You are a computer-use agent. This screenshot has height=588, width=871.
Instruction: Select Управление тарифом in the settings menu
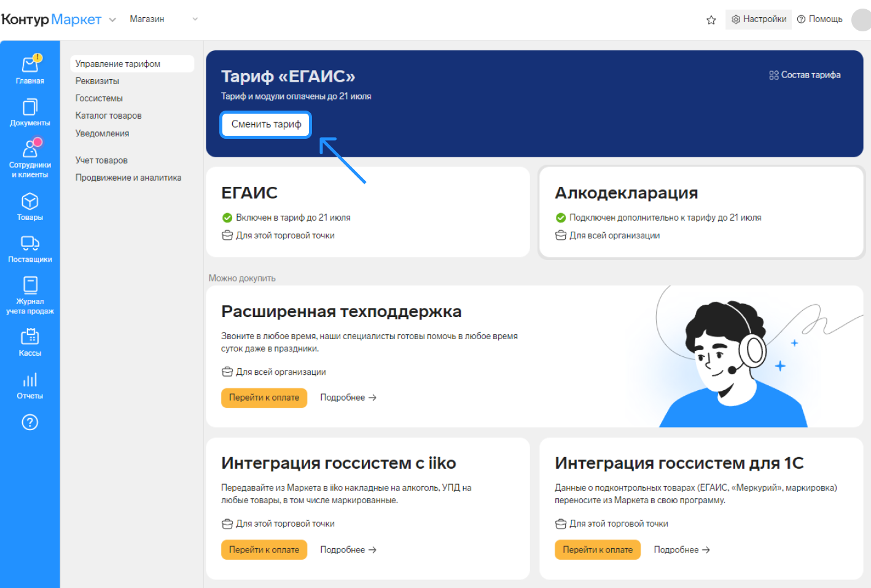click(x=132, y=64)
